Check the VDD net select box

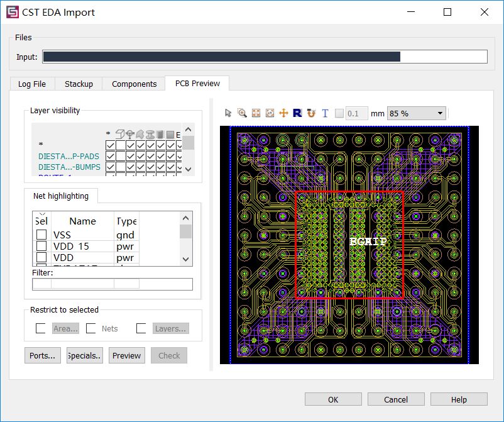click(x=41, y=257)
